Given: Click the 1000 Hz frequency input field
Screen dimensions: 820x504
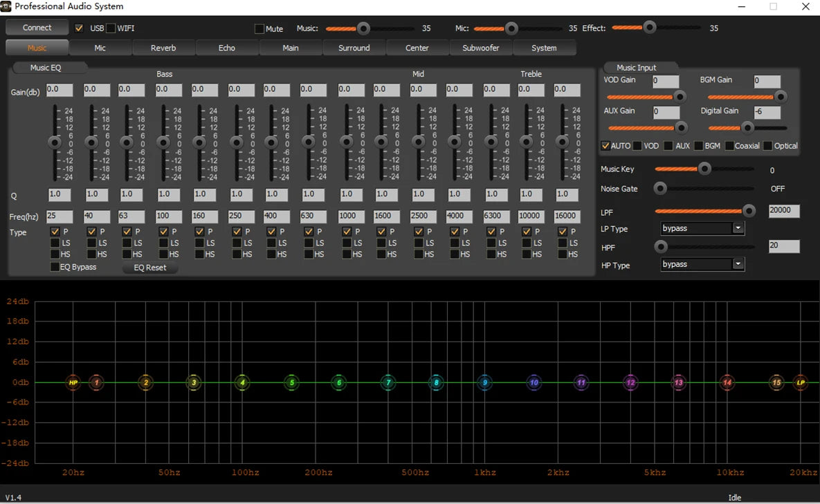Looking at the screenshot, I should coord(351,216).
